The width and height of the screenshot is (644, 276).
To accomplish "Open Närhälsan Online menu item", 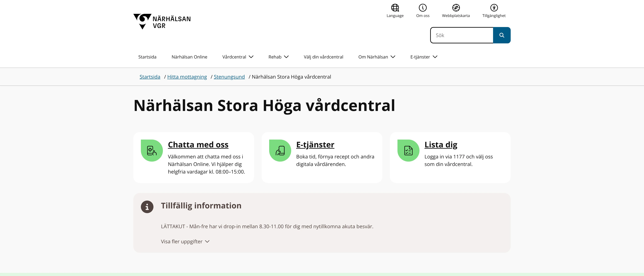I will pyautogui.click(x=189, y=57).
